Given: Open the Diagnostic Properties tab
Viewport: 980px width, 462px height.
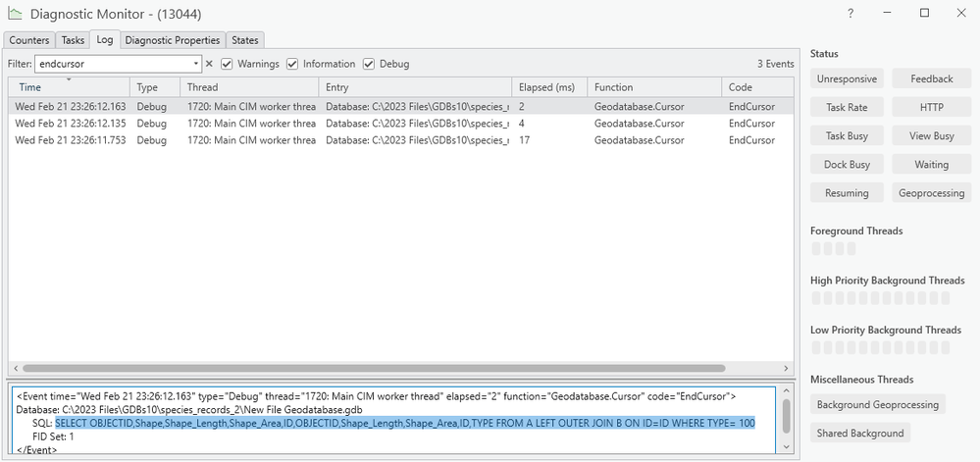Looking at the screenshot, I should coord(173,40).
